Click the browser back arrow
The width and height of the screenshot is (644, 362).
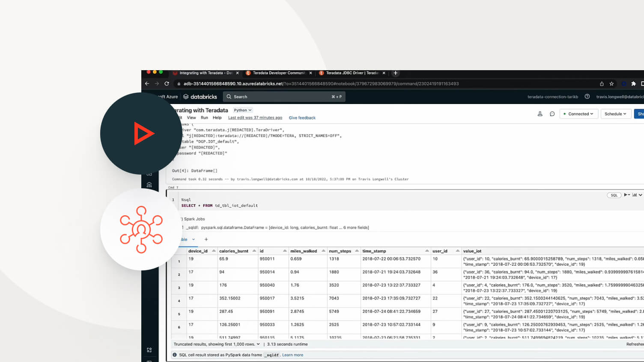147,84
